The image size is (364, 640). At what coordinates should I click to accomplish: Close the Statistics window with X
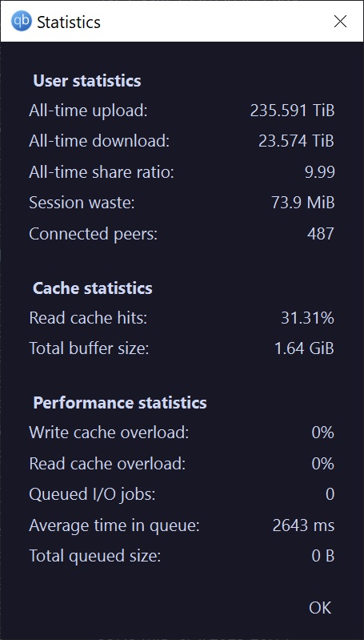pos(340,21)
